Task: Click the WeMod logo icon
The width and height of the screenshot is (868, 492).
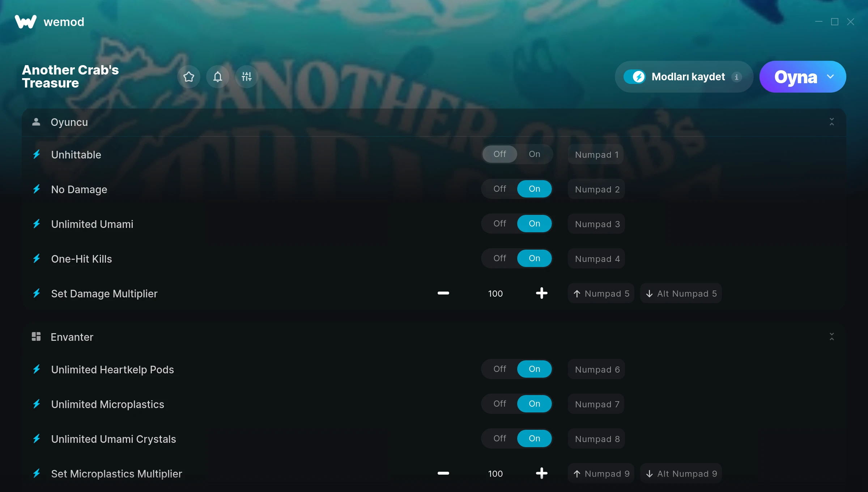Action: [x=26, y=22]
